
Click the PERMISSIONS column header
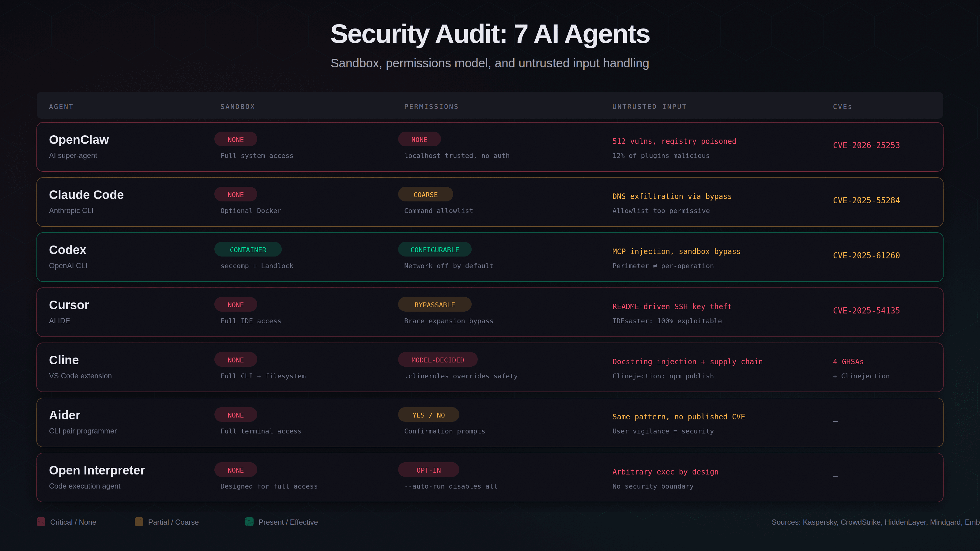(431, 107)
